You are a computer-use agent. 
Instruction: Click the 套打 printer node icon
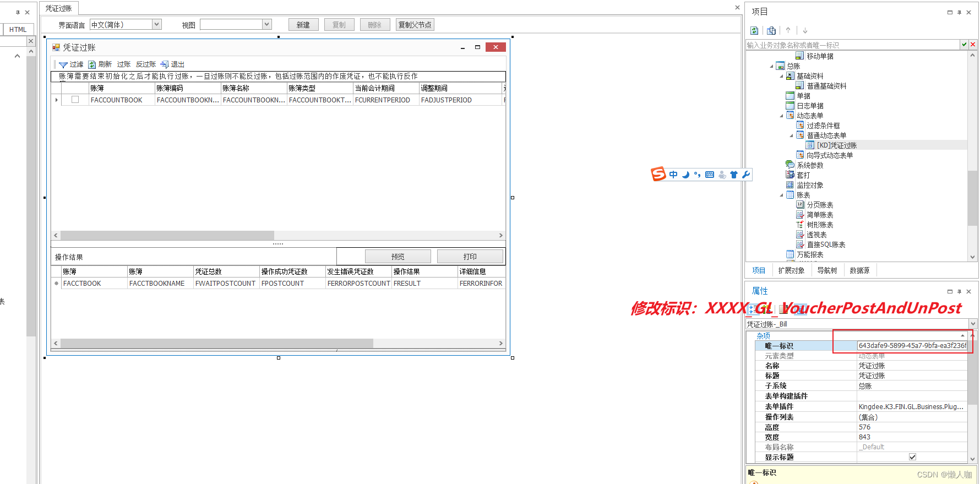pyautogui.click(x=790, y=175)
